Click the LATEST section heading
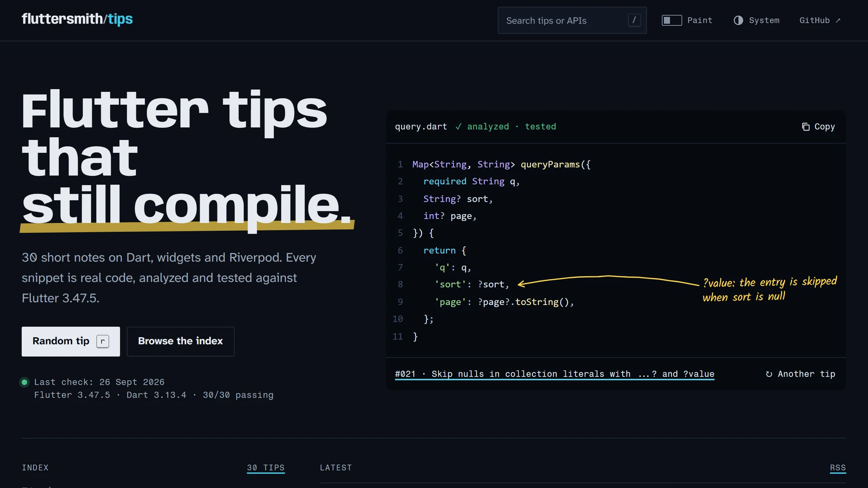The image size is (868, 488). (x=336, y=468)
